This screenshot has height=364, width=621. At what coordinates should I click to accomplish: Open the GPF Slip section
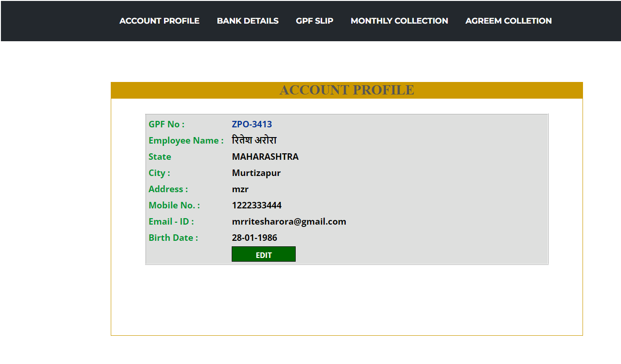coord(314,21)
